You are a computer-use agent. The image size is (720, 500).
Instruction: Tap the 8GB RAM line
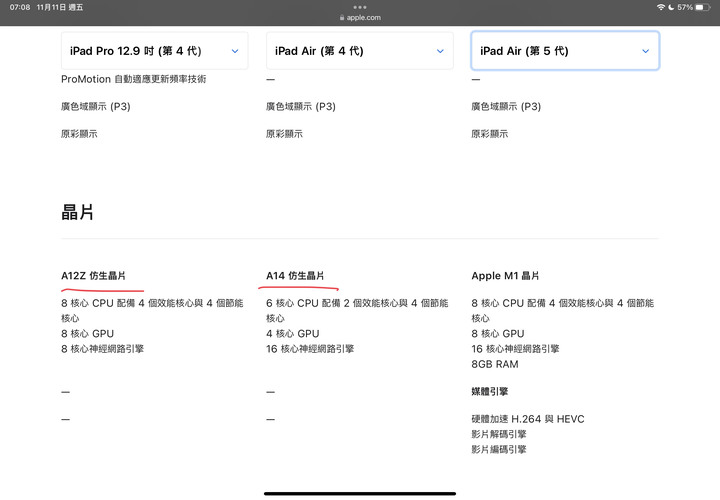click(495, 364)
